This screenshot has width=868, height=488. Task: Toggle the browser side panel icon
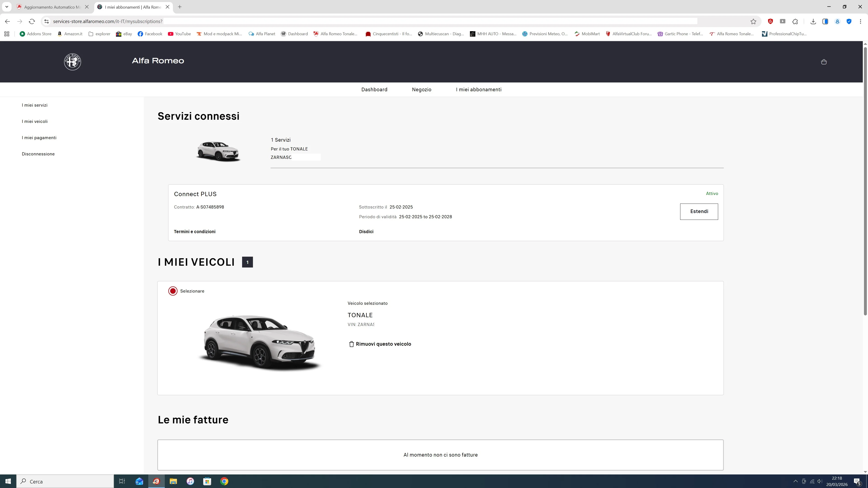pyautogui.click(x=825, y=21)
